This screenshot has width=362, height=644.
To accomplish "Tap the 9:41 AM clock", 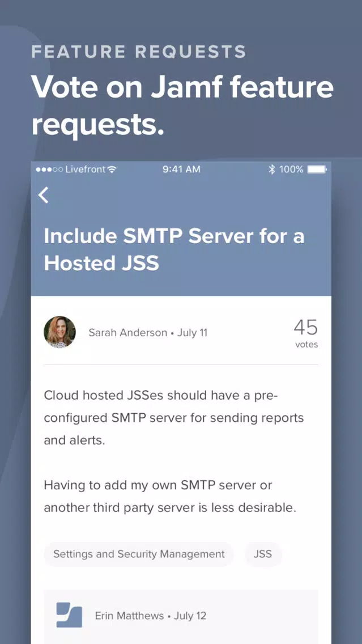I will coord(181,169).
